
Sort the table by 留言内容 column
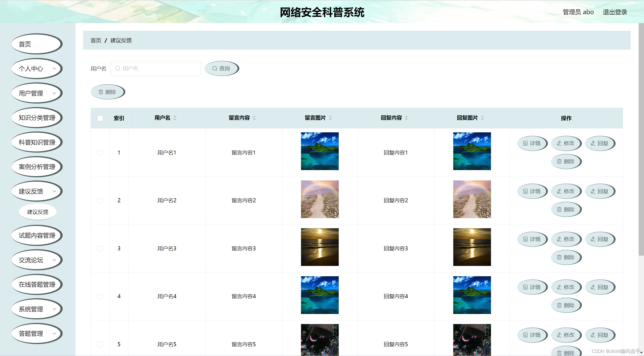[255, 118]
